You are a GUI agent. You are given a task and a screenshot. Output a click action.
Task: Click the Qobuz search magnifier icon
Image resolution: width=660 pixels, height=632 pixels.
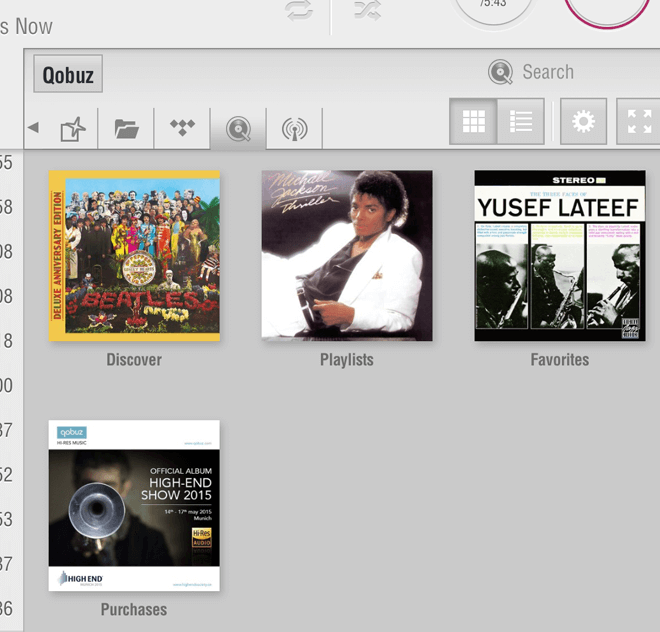click(500, 72)
